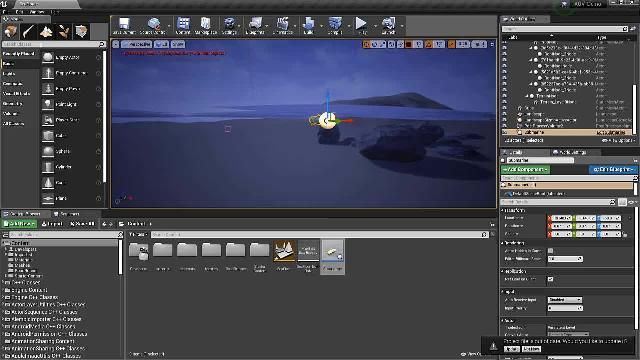The height and width of the screenshot is (360, 640).
Task: Click the Content Browser asset search field
Action: tap(320, 234)
